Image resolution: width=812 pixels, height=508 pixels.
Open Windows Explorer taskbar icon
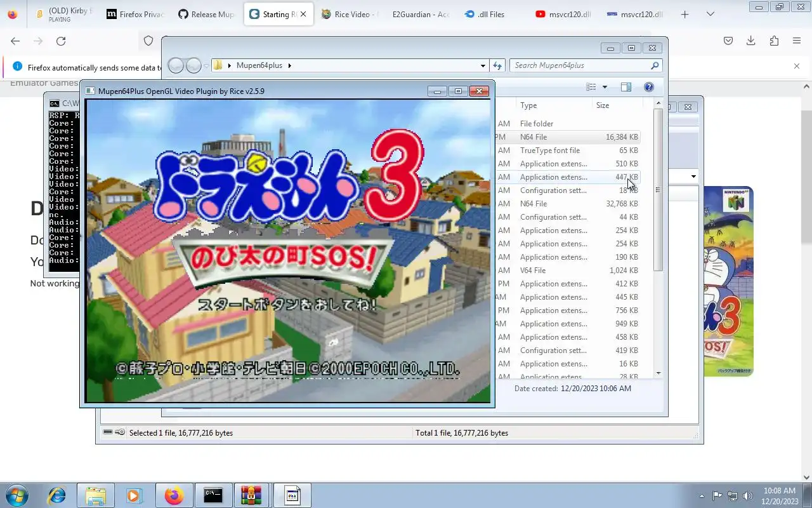click(x=95, y=495)
